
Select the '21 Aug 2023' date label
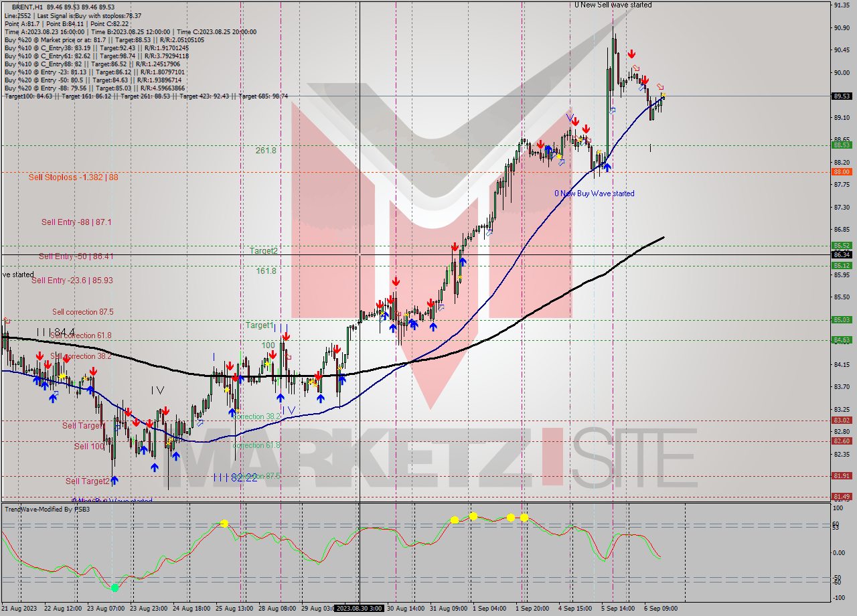point(20,609)
